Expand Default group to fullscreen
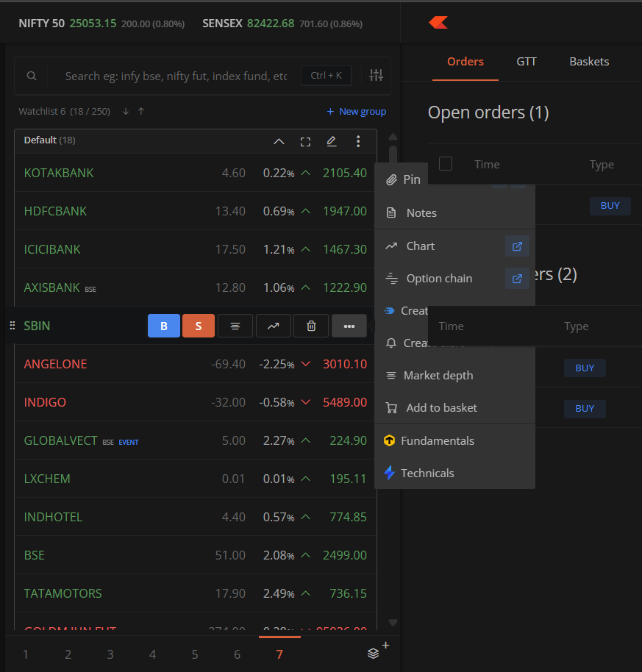The height and width of the screenshot is (672, 642). [x=305, y=141]
